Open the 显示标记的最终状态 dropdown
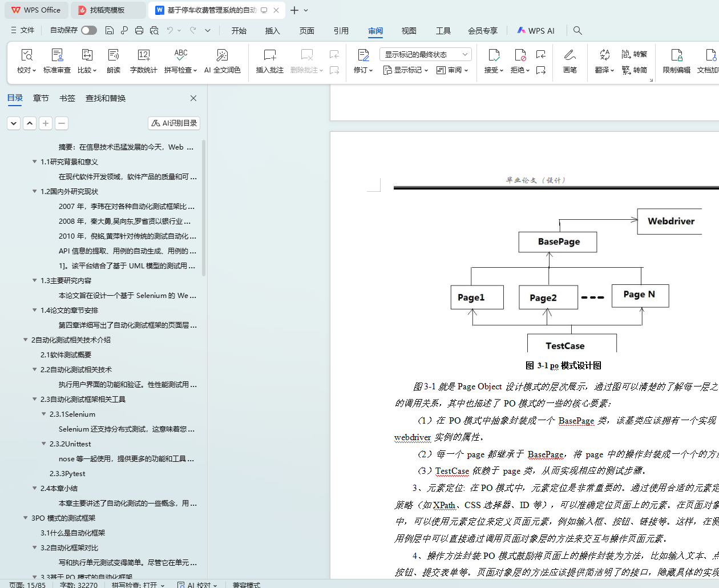 (x=425, y=54)
